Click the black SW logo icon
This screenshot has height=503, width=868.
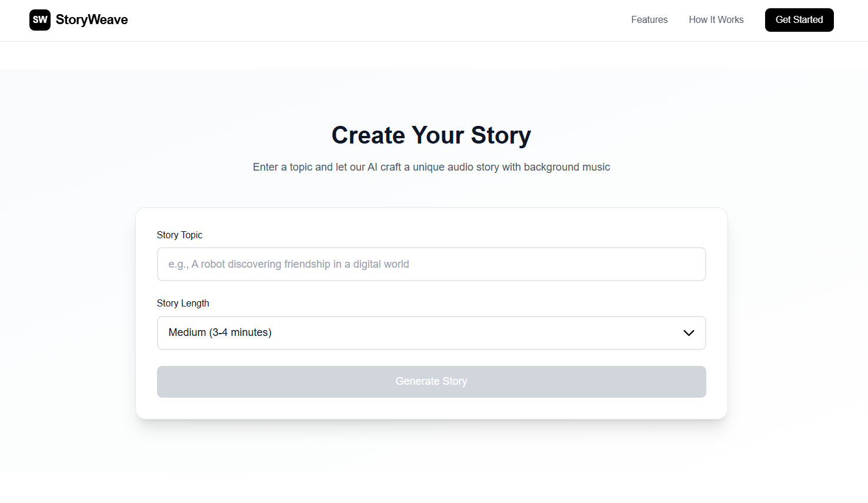[40, 19]
